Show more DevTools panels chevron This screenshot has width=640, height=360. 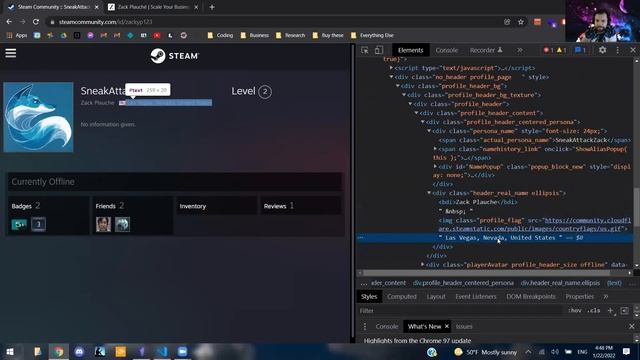click(520, 50)
